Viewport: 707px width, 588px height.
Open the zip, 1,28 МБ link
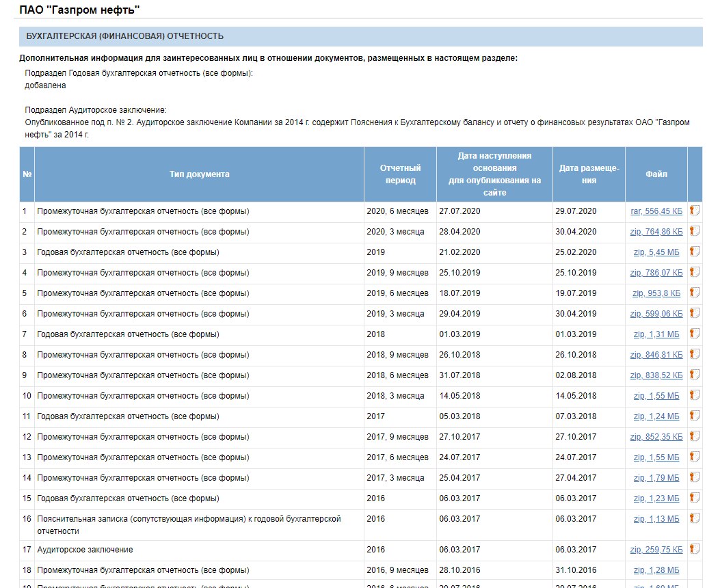pos(656,570)
